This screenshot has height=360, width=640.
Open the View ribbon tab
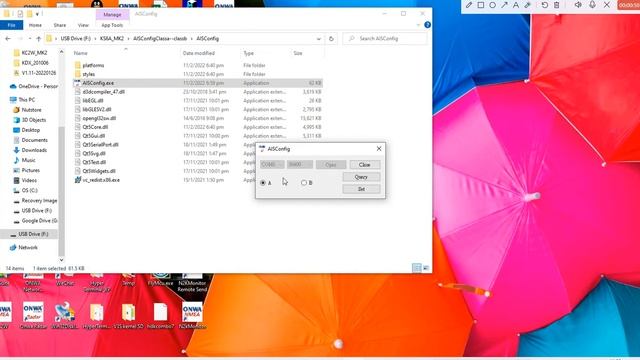83,25
